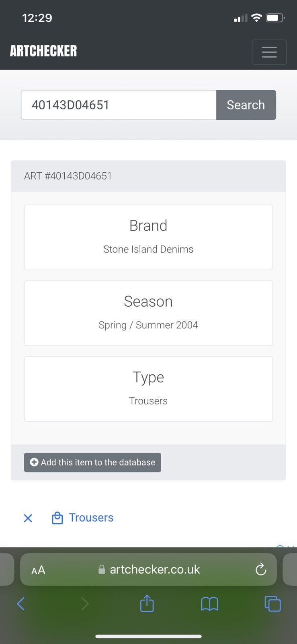Show all open Safari tabs
297x644 pixels.
pos(272,604)
